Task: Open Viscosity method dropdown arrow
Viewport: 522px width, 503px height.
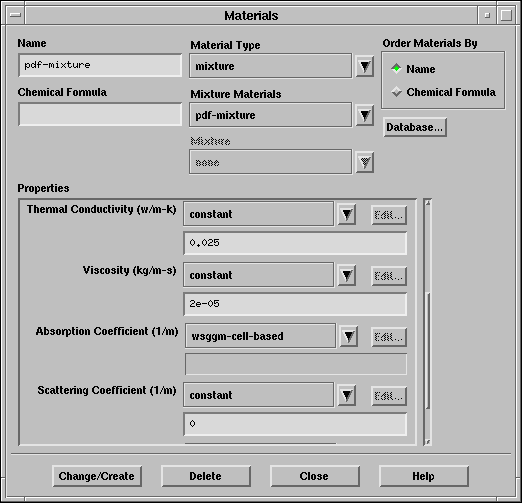Action: tap(347, 275)
